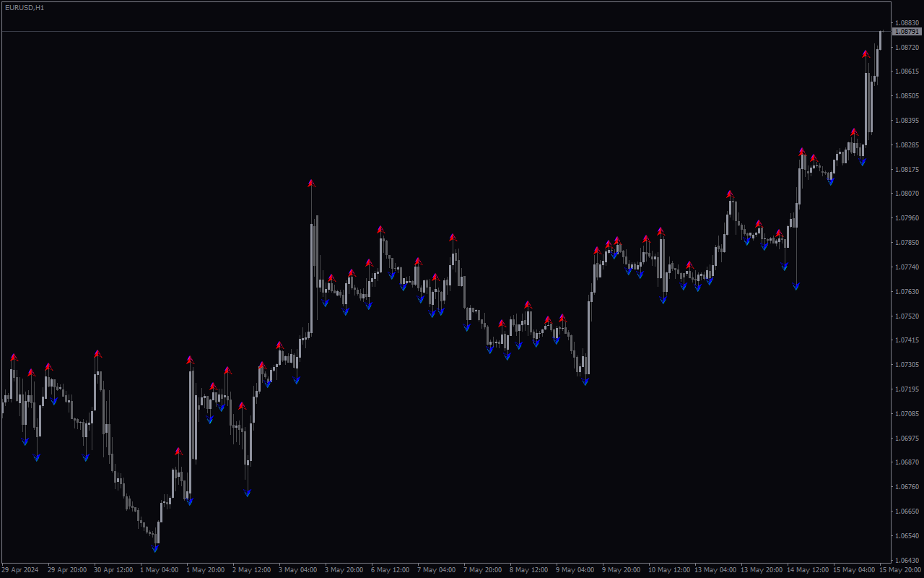Click the 9 May 04:00 time label
This screenshot has width=924, height=578.
tap(575, 570)
